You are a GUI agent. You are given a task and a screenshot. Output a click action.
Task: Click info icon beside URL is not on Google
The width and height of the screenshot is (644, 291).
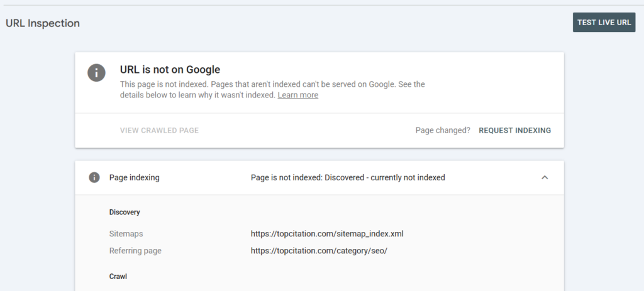pos(96,73)
